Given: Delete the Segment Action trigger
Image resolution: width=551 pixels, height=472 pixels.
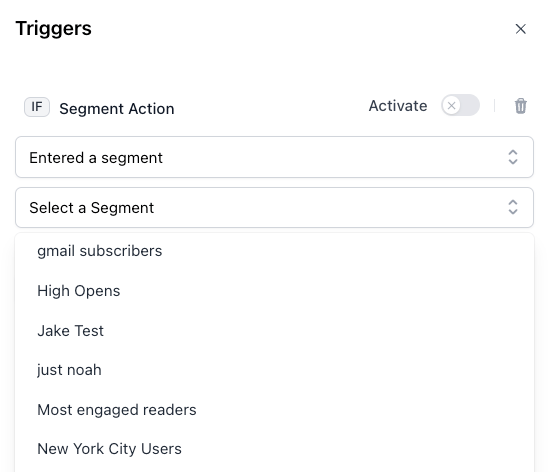Looking at the screenshot, I should tap(520, 106).
